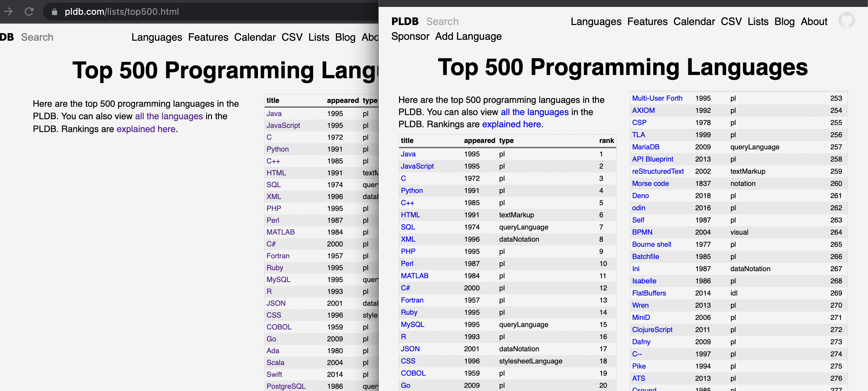Click the PLDB logo in right window
Screen dimensions: 868x391
(x=405, y=21)
